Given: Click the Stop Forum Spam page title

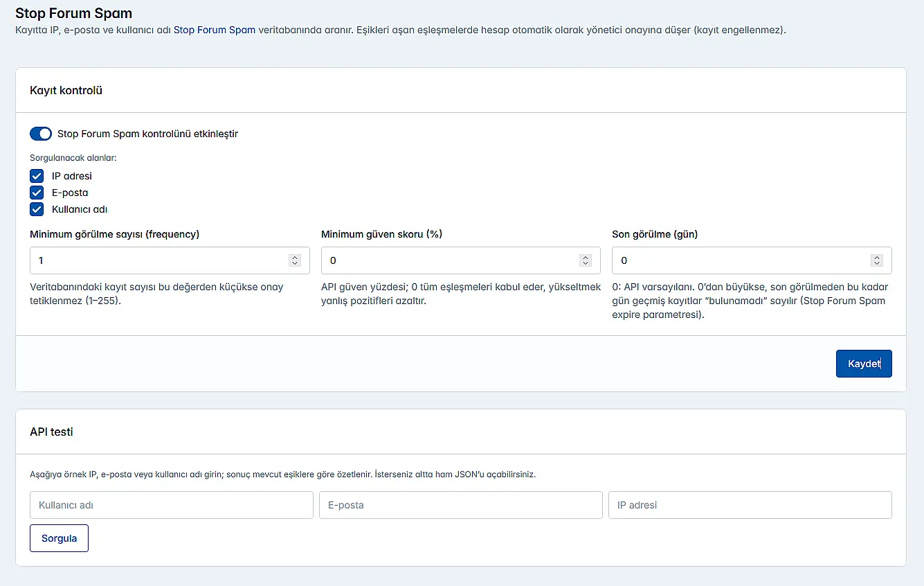Looking at the screenshot, I should [73, 12].
